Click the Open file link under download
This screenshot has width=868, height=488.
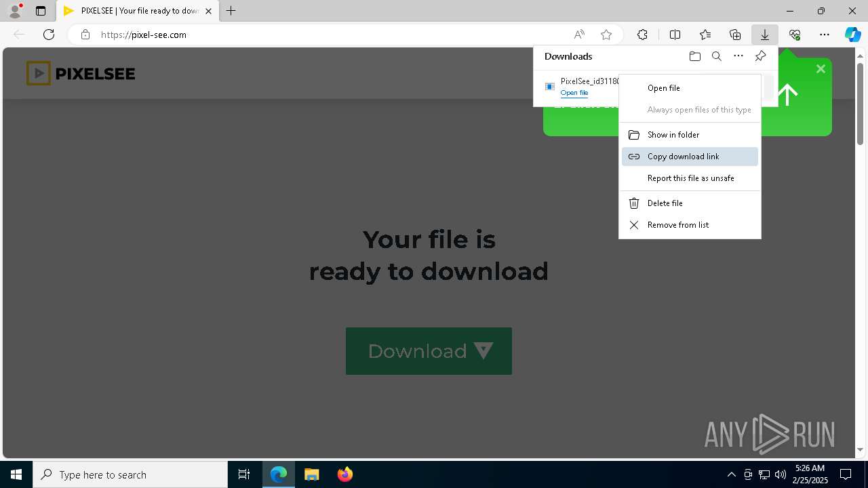click(x=574, y=93)
